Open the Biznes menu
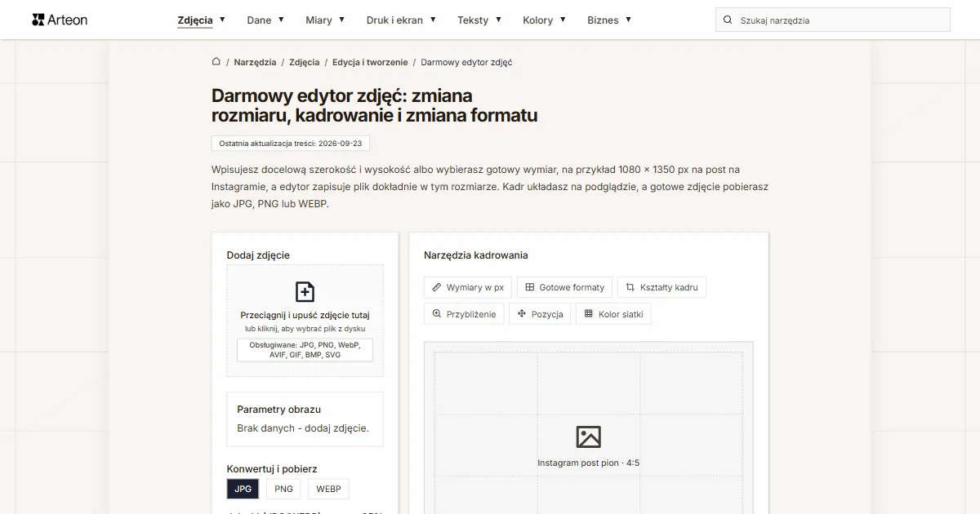This screenshot has height=514, width=980. pos(609,20)
